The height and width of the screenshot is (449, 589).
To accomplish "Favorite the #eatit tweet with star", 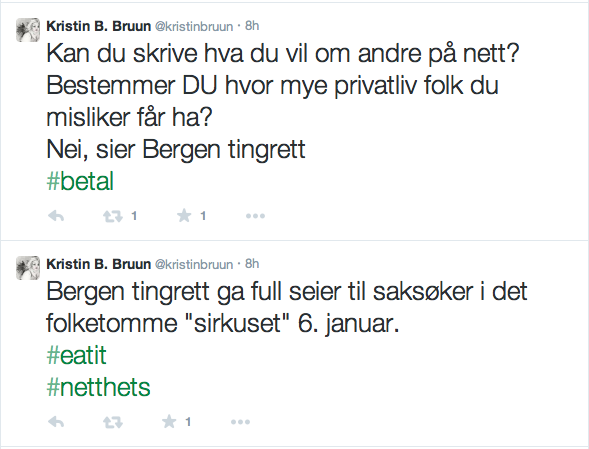I will point(169,422).
